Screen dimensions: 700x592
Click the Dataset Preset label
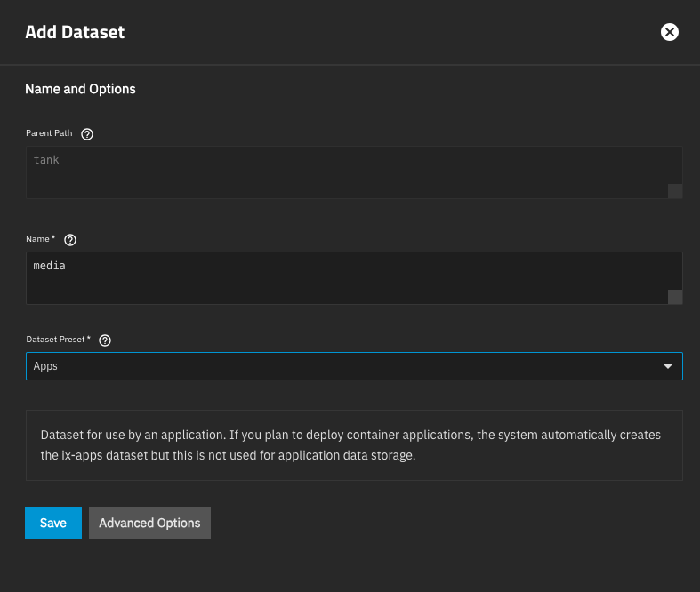[58, 339]
